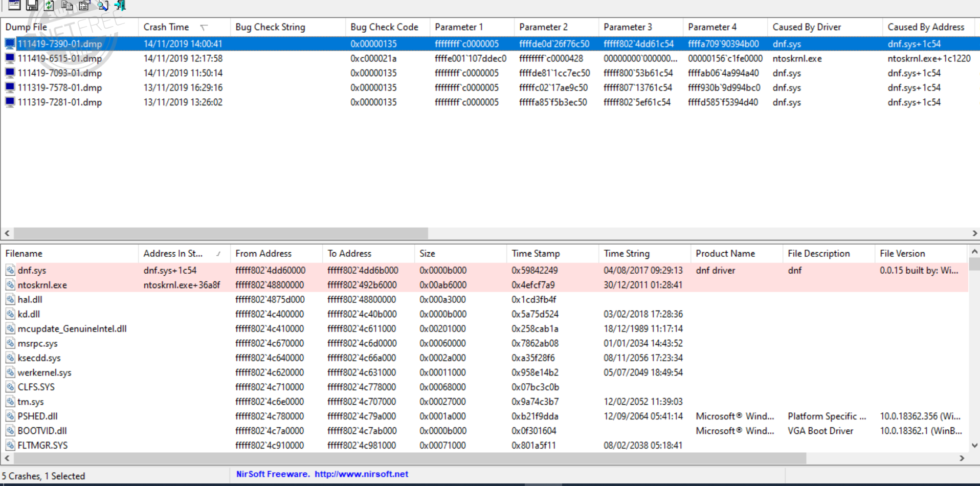Viewport: 980px width, 486px height.
Task: Click the icon beside 111319-7281-01.dmp
Action: click(10, 102)
